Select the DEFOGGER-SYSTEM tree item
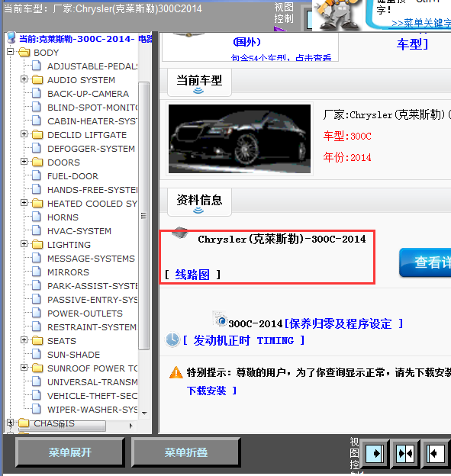The width and height of the screenshot is (451, 476). click(x=91, y=149)
